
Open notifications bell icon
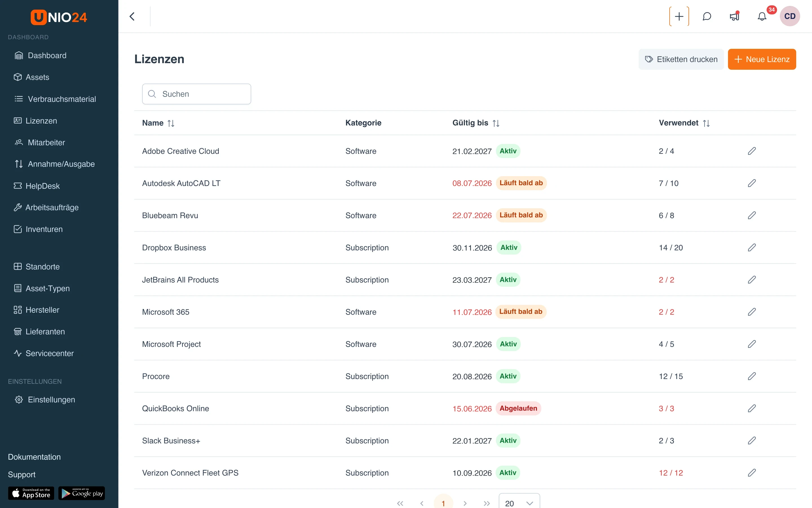coord(762,16)
